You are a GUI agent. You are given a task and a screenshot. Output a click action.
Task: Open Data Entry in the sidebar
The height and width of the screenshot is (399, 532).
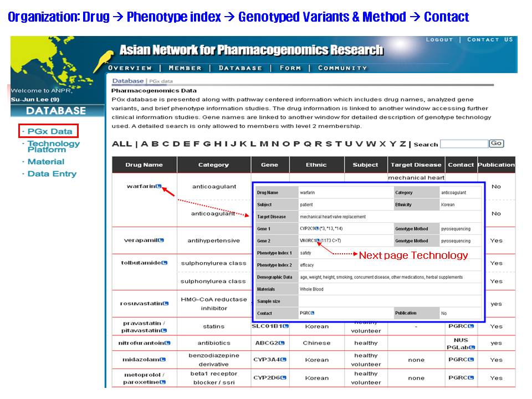pos(52,174)
